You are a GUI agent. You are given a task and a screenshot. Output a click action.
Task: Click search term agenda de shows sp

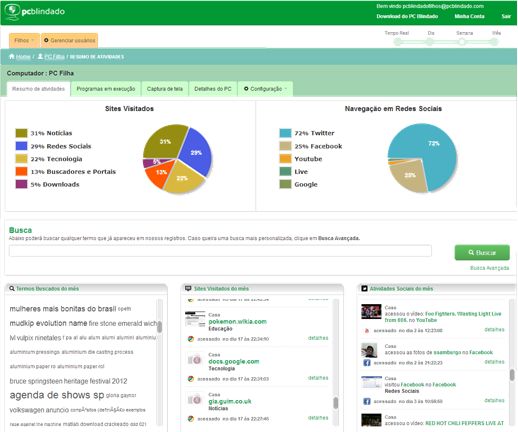(x=57, y=395)
